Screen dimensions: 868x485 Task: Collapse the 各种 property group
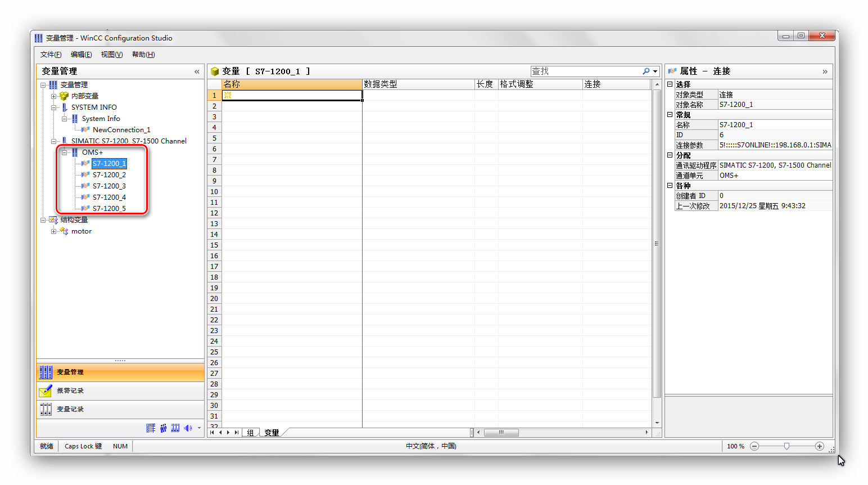670,185
